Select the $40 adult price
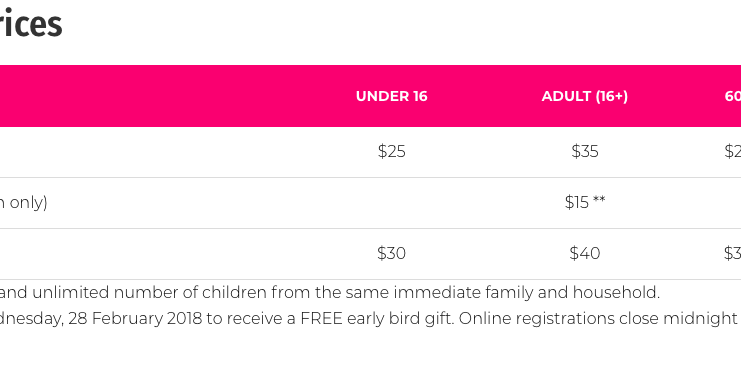741x378 pixels. pos(585,253)
